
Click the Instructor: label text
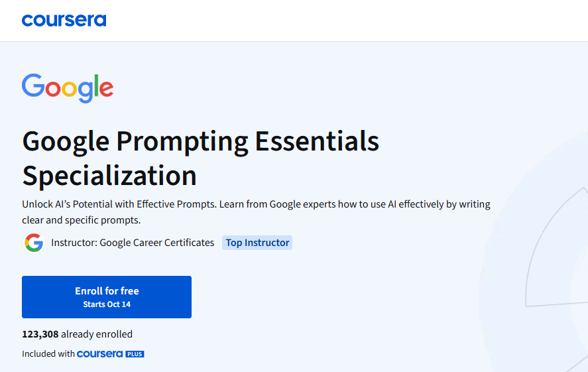[x=74, y=243]
